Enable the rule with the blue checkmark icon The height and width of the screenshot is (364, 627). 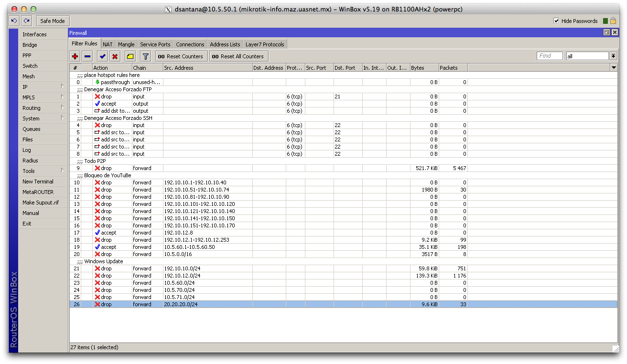103,56
